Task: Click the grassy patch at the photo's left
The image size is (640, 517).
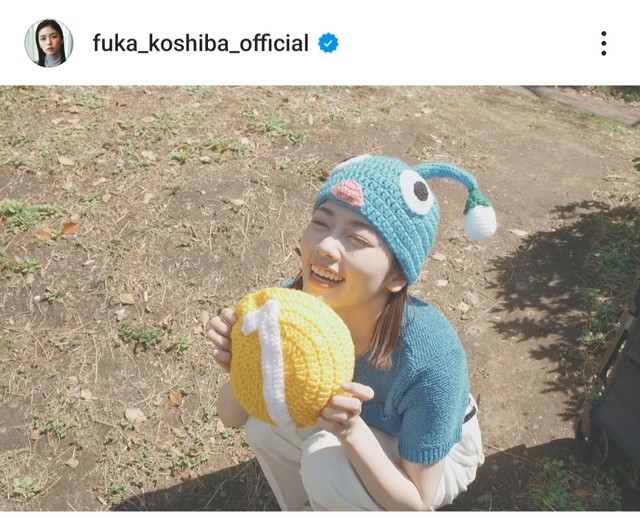Action: click(29, 214)
